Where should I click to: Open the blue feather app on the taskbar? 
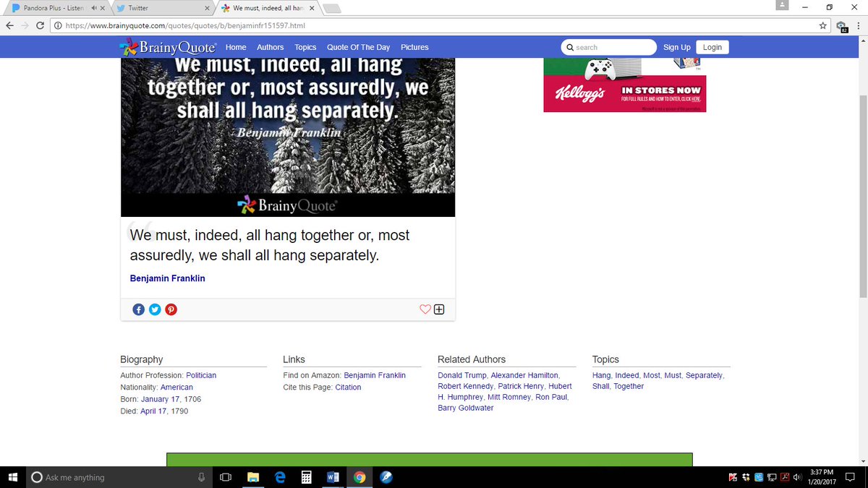386,477
